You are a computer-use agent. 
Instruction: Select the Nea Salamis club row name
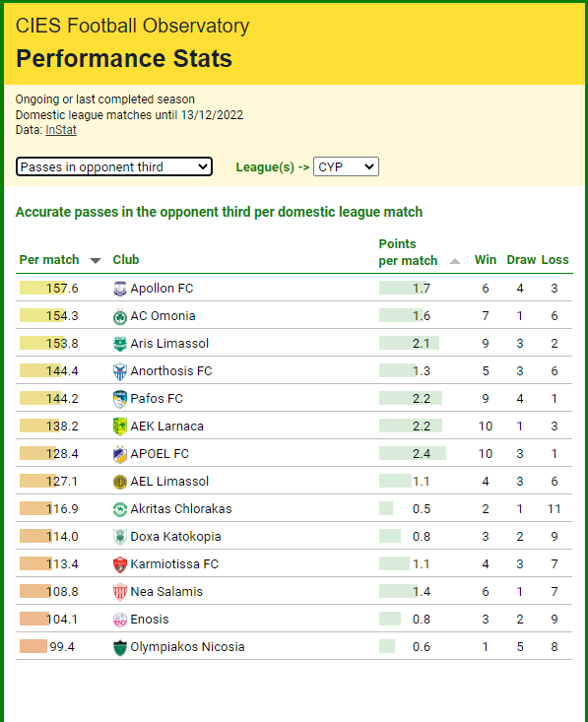pos(166,592)
